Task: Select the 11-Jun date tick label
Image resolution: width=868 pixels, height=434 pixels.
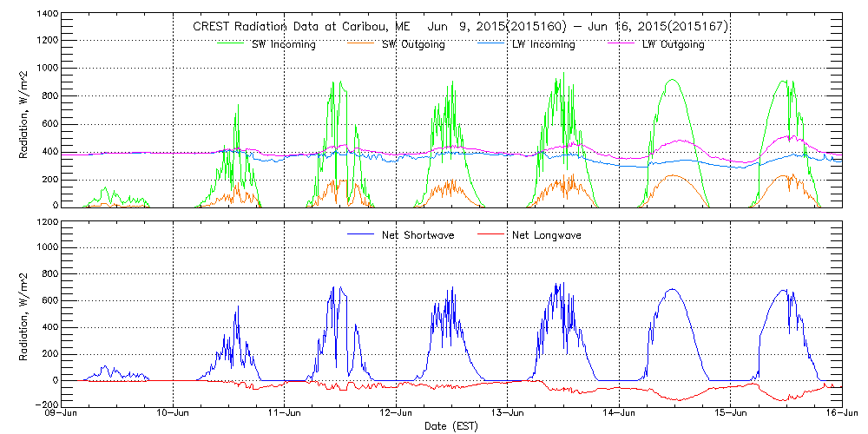Action: click(x=286, y=414)
